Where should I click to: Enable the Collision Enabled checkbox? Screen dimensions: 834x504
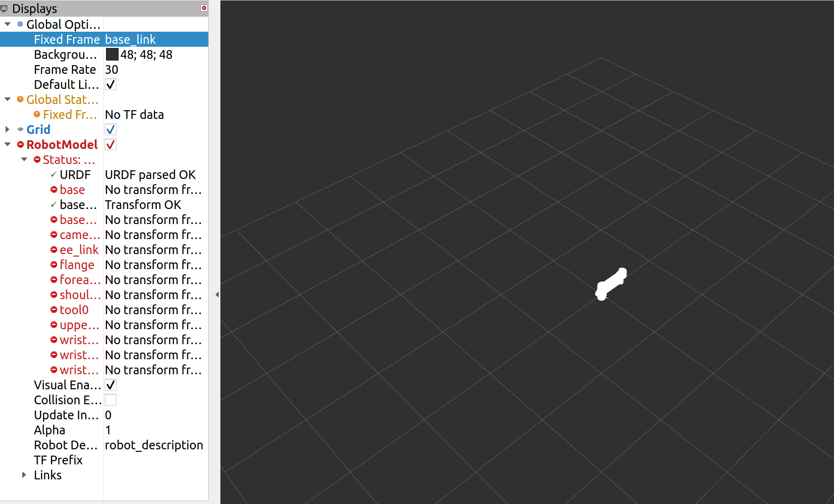pos(111,400)
